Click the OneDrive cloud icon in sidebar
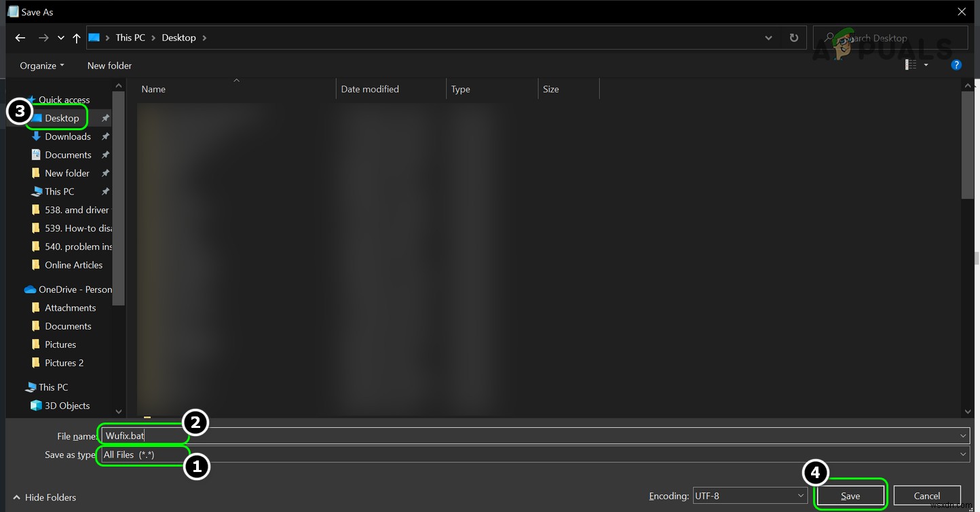 (x=30, y=290)
